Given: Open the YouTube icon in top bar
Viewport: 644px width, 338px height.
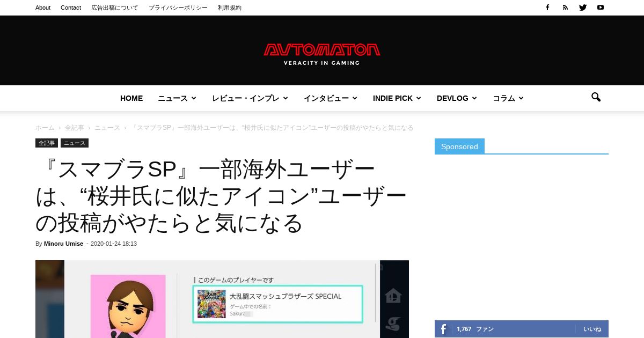Looking at the screenshot, I should (601, 8).
